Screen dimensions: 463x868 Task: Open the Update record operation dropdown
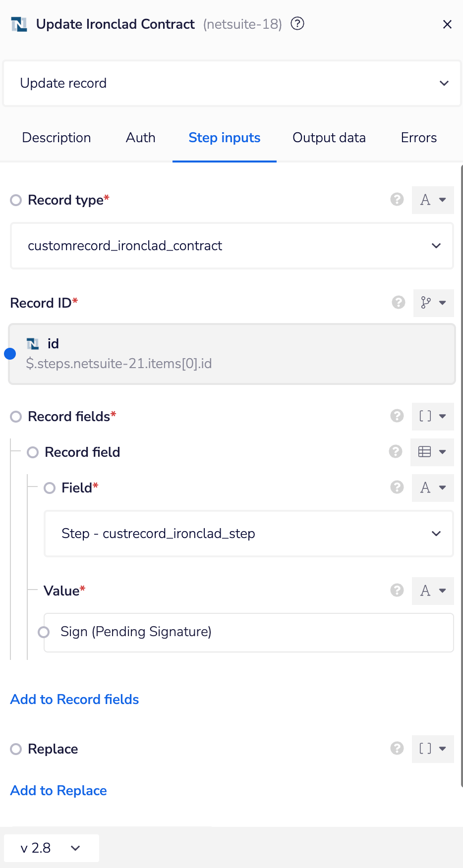231,83
